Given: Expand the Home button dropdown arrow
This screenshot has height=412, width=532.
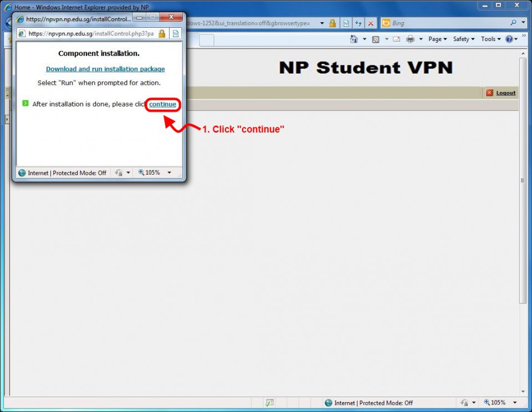Looking at the screenshot, I should [365, 39].
